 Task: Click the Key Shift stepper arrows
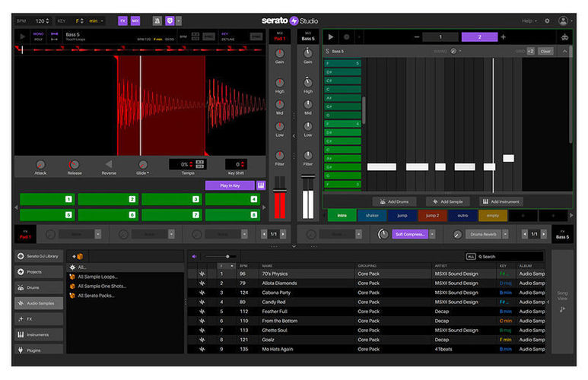point(243,164)
